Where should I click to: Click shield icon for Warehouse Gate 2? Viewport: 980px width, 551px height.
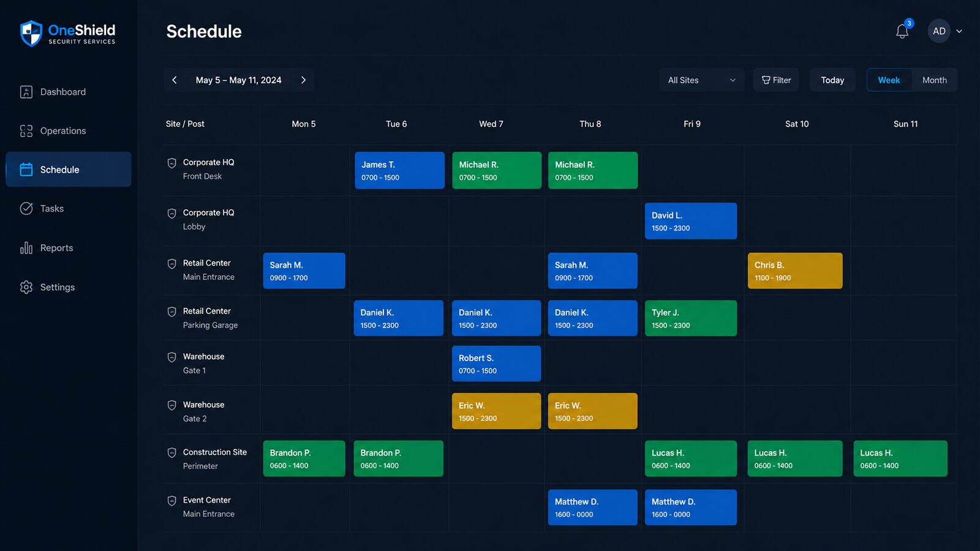(172, 405)
